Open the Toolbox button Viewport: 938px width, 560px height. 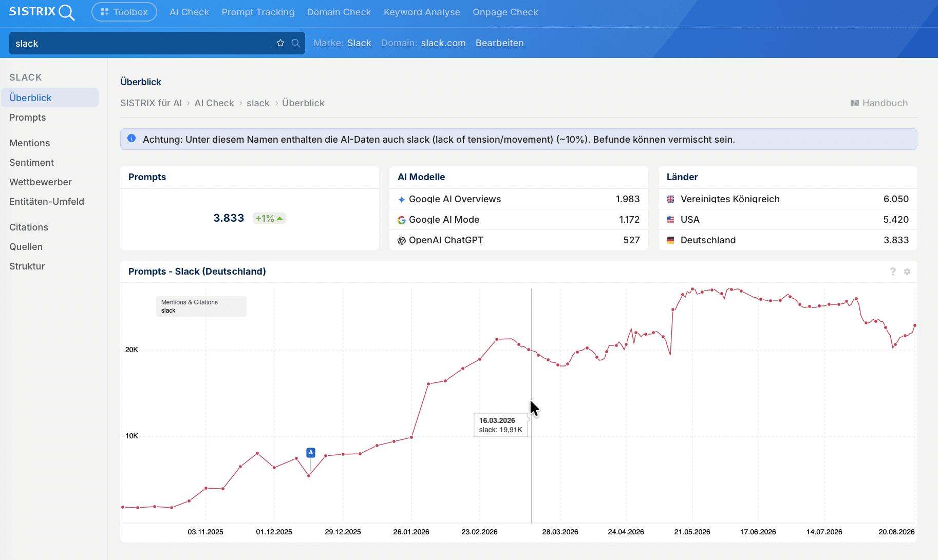[124, 12]
